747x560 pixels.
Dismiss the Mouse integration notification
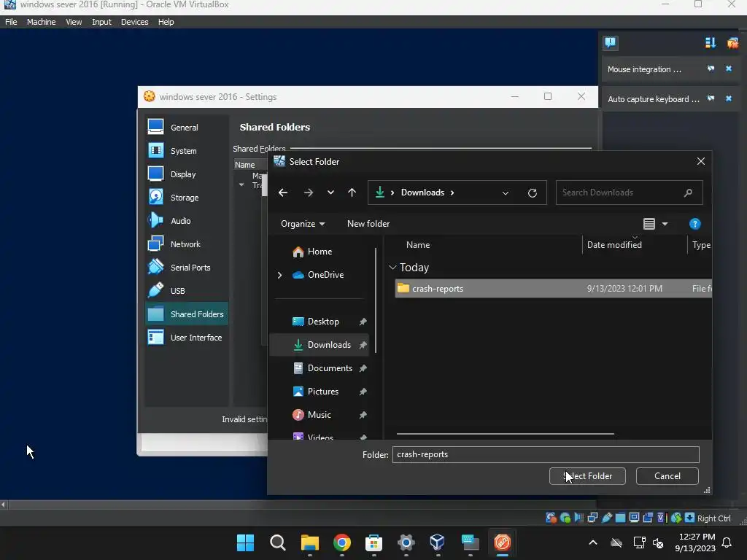point(729,69)
